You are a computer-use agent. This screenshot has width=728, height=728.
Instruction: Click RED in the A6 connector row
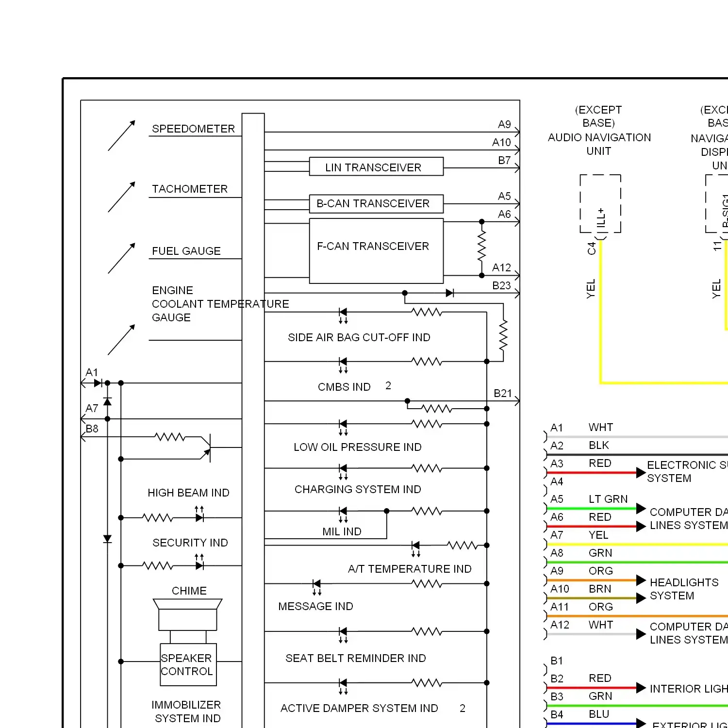[x=600, y=517]
